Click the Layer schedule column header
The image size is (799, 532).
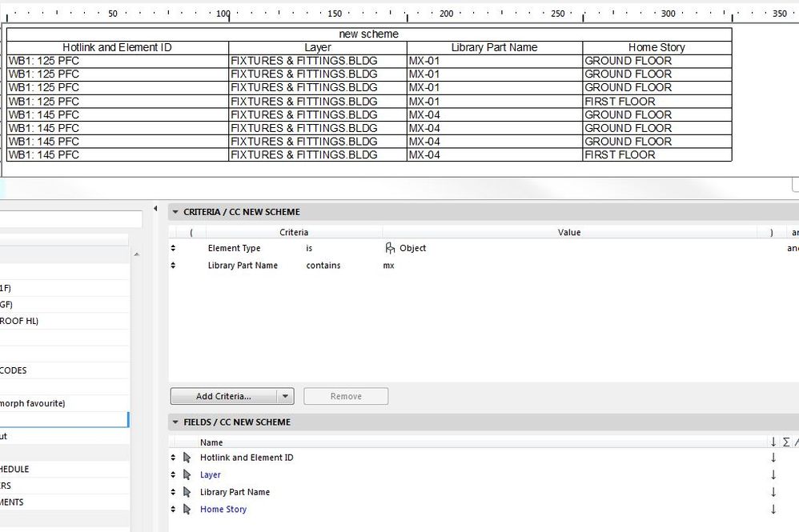pyautogui.click(x=318, y=47)
